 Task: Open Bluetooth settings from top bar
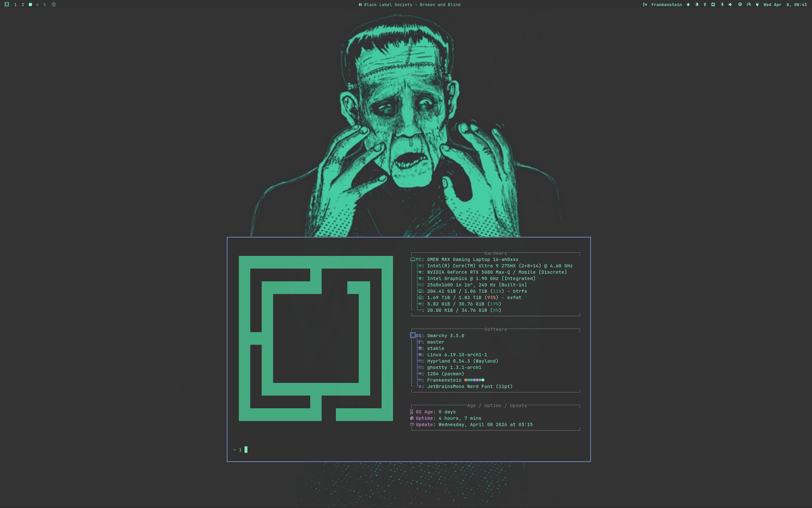tap(704, 5)
